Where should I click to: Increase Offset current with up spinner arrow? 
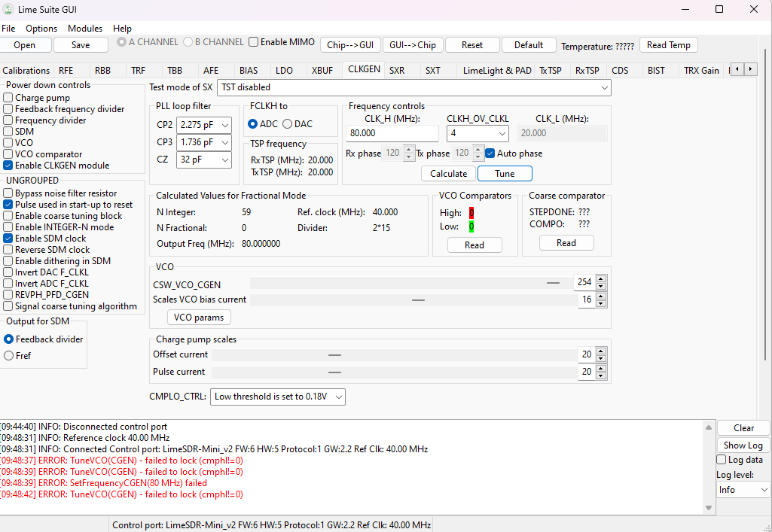click(601, 351)
